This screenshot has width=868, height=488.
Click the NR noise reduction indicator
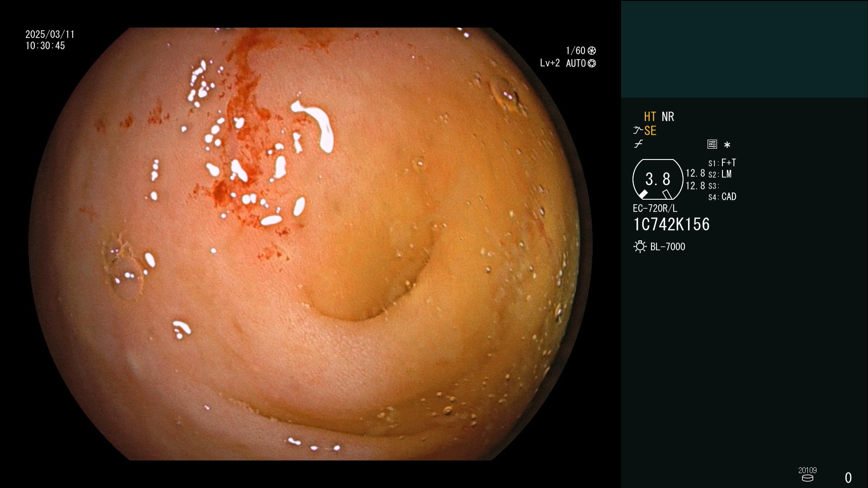(x=668, y=117)
